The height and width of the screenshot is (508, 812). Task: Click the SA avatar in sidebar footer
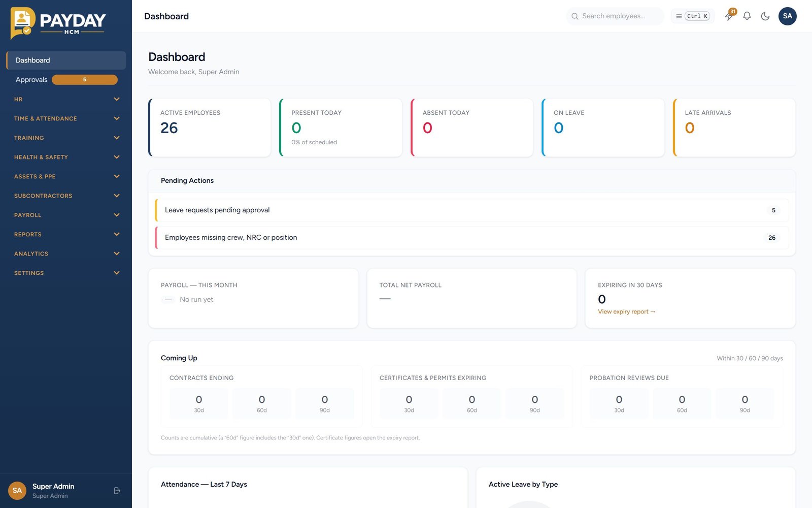(x=17, y=491)
